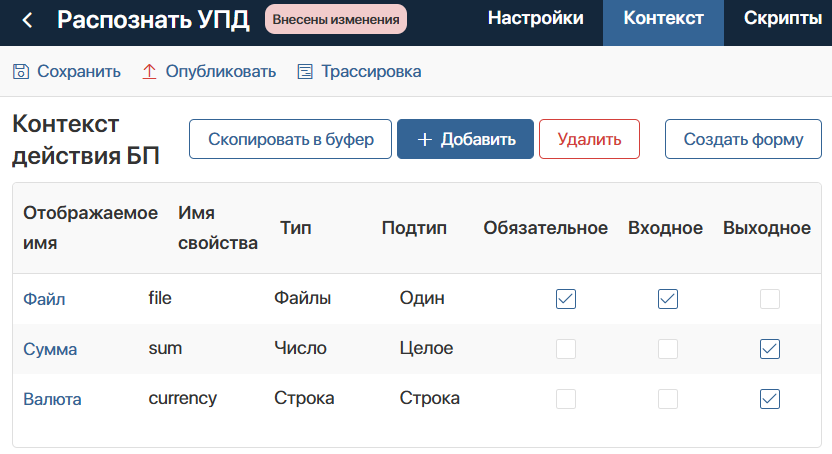Click the Скопировать в буфер button

(x=290, y=139)
